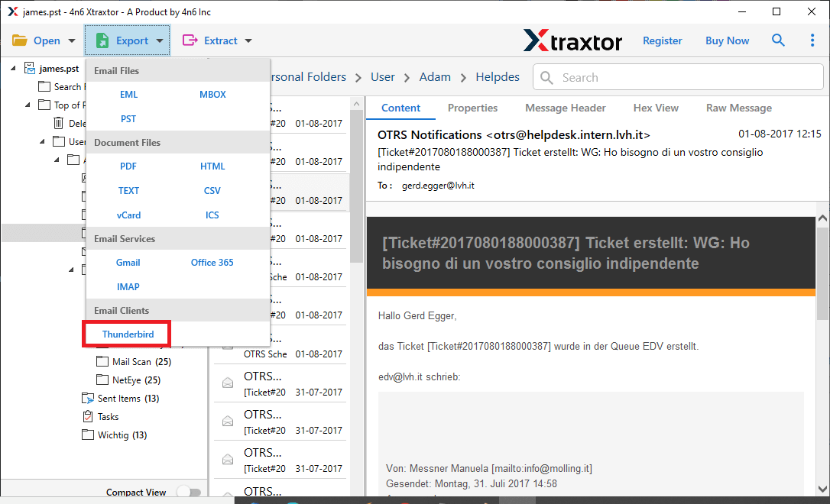
Task: Open the Raw Message tab
Action: tap(739, 108)
